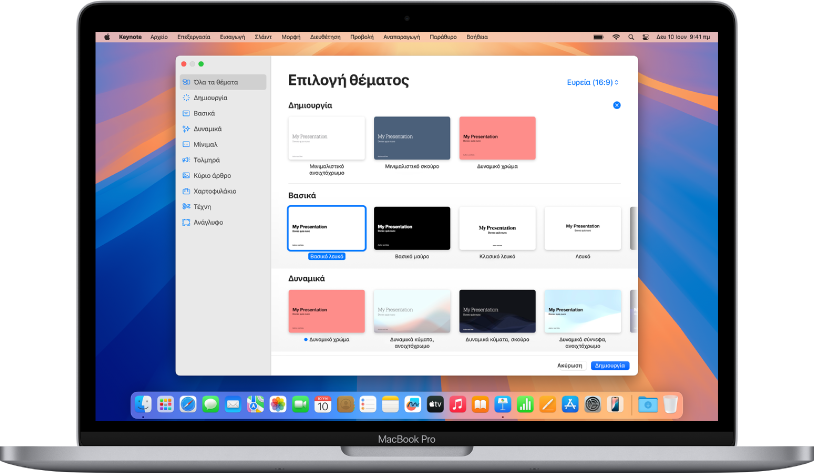
Task: Choose Δυναμικά κύματα σκούρο theme thumbnail
Action: [497, 312]
